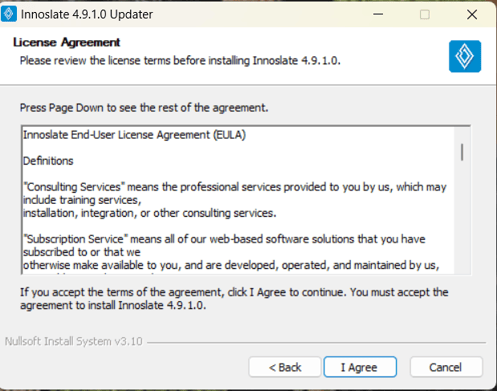Click 'installation, integration, or other consulting services' line
The image size is (497, 391).
point(150,213)
